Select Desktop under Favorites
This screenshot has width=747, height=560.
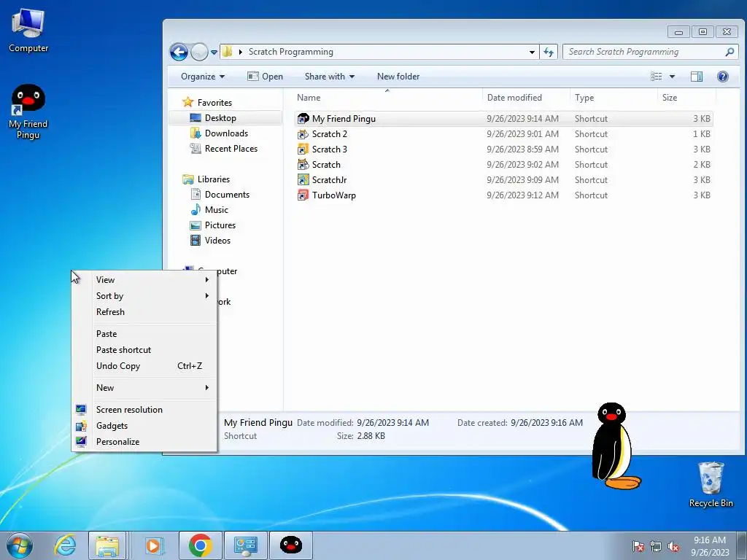[225, 118]
